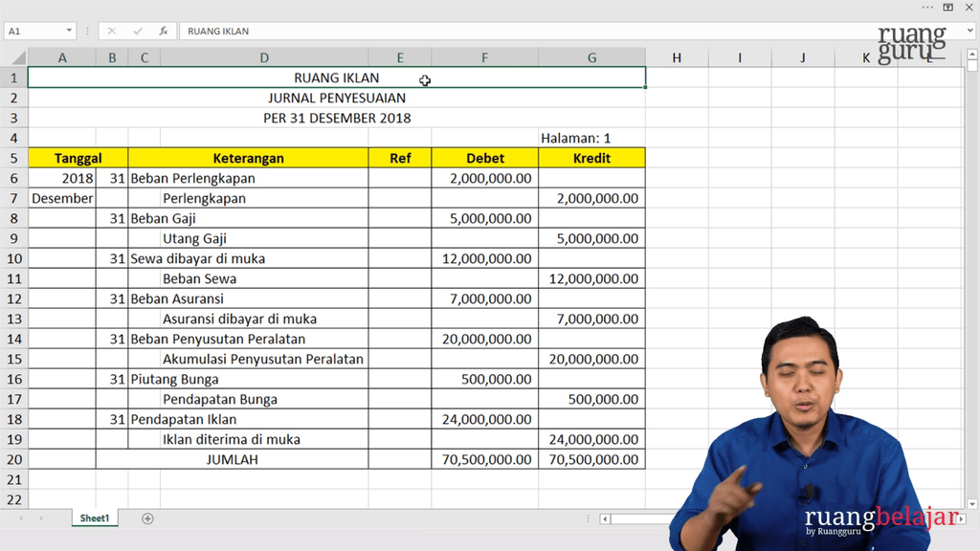Click the three-dots menu at top right
980x551 pixels.
[x=927, y=7]
